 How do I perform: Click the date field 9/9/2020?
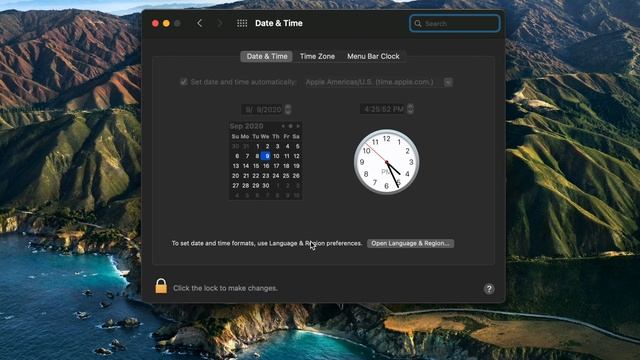263,109
